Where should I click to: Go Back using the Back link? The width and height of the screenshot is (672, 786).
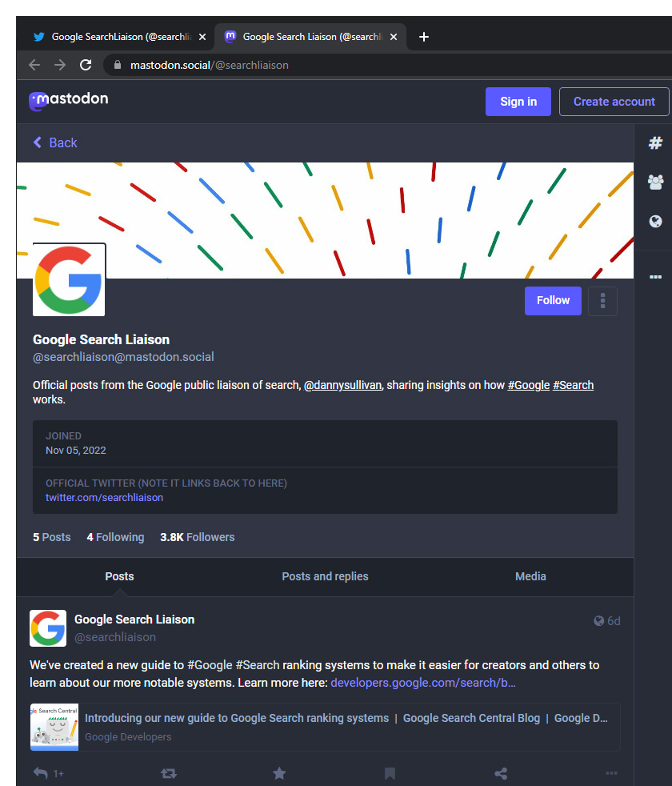[x=55, y=142]
